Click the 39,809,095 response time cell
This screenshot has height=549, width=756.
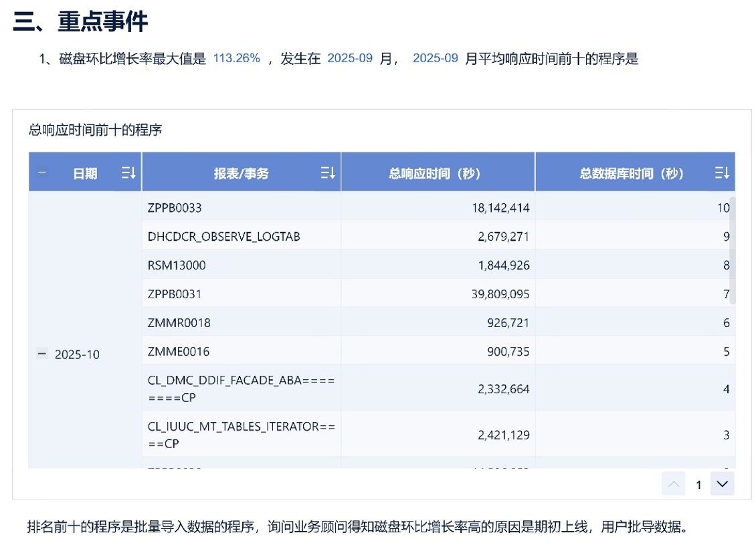coord(494,294)
